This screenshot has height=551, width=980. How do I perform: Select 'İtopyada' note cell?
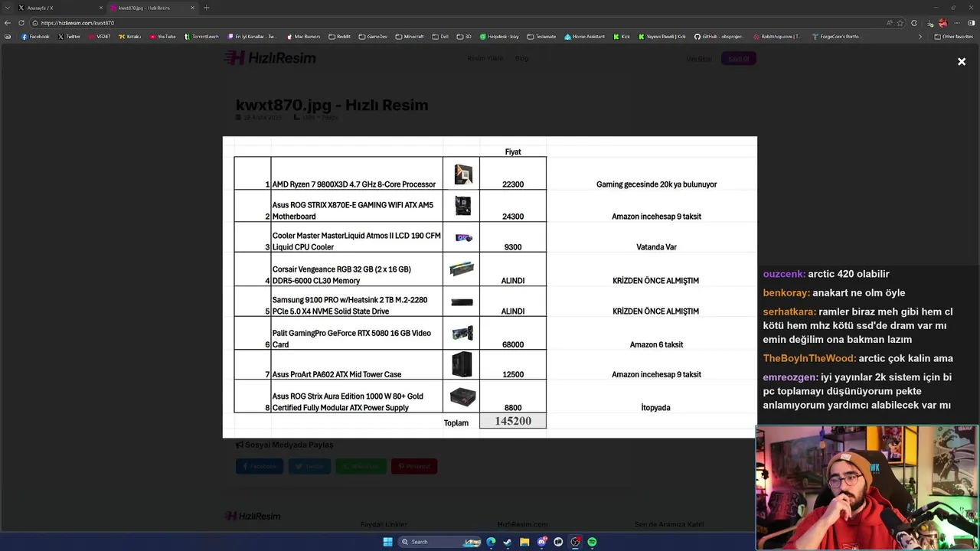tap(655, 408)
